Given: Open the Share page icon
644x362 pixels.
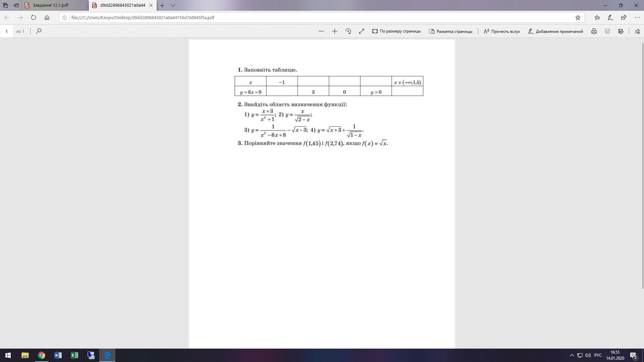Looking at the screenshot, I should click(624, 17).
